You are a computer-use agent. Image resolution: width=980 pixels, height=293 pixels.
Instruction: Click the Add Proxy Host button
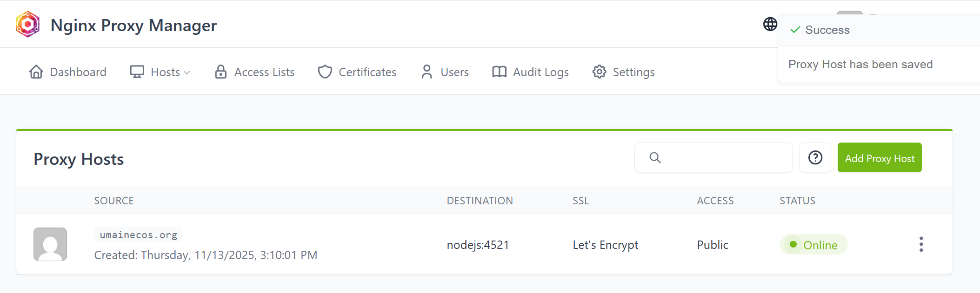click(880, 157)
